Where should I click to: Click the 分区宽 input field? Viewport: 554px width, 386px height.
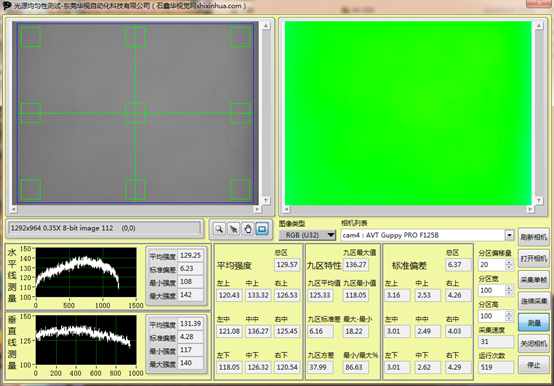pyautogui.click(x=491, y=290)
